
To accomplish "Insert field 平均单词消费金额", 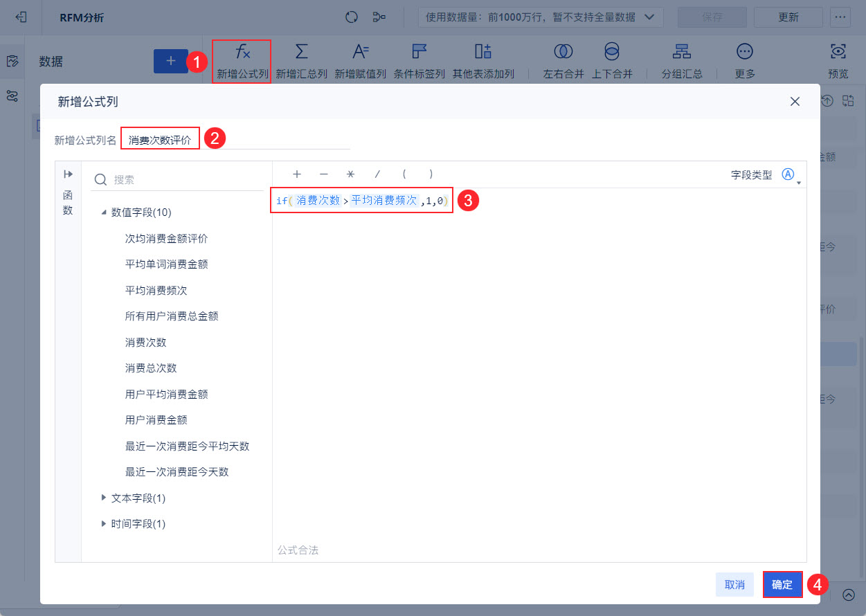I will (x=166, y=264).
